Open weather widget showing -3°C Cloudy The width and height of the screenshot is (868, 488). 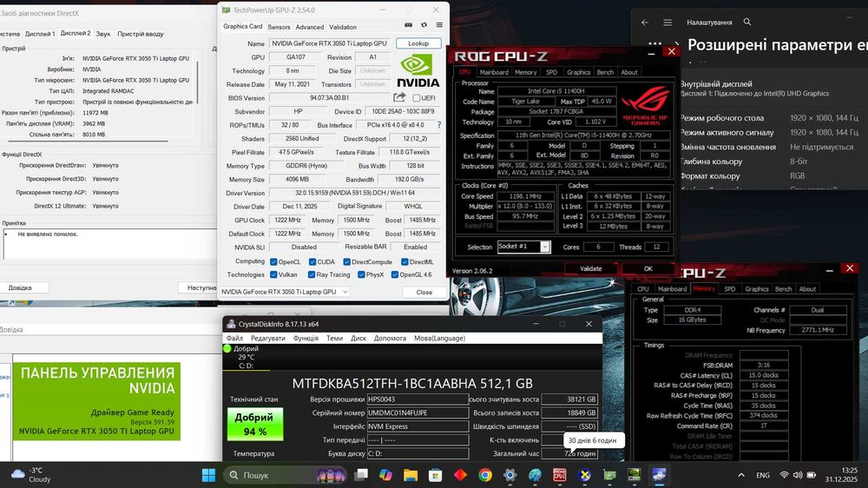pos(31,475)
